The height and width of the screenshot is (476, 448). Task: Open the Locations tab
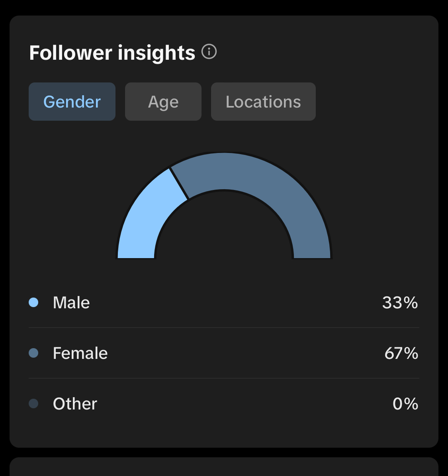(264, 102)
